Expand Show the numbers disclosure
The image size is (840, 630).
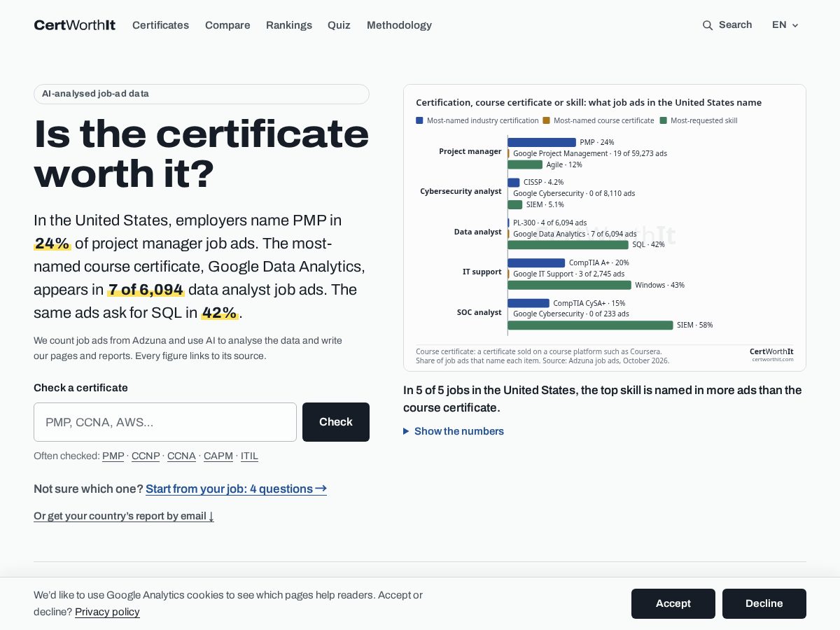click(x=454, y=431)
